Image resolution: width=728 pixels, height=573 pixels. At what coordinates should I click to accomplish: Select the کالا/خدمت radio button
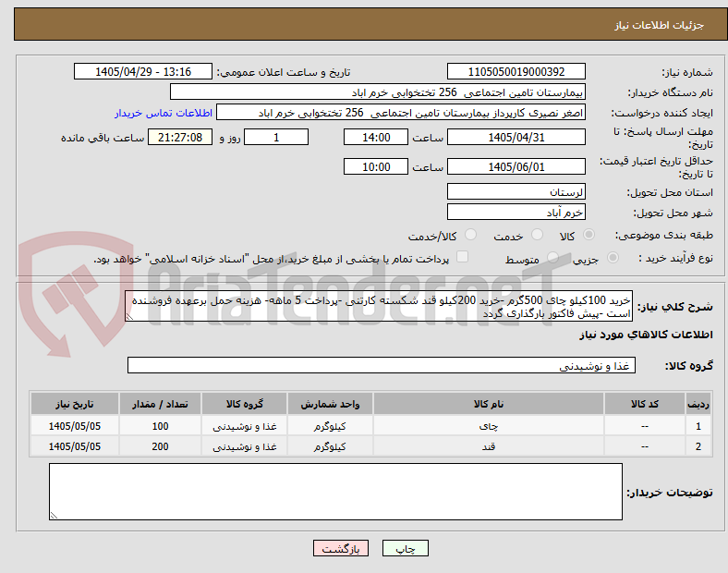[471, 235]
